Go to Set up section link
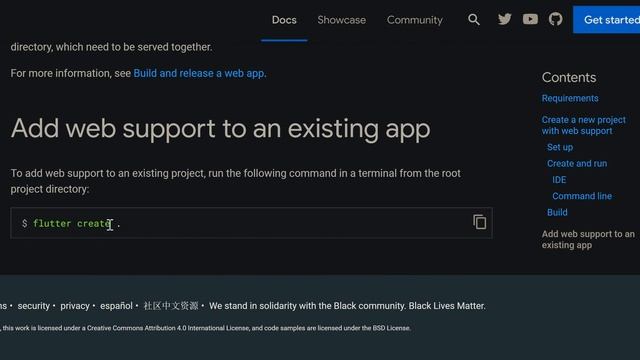Image resolution: width=640 pixels, height=360 pixels. point(560,147)
